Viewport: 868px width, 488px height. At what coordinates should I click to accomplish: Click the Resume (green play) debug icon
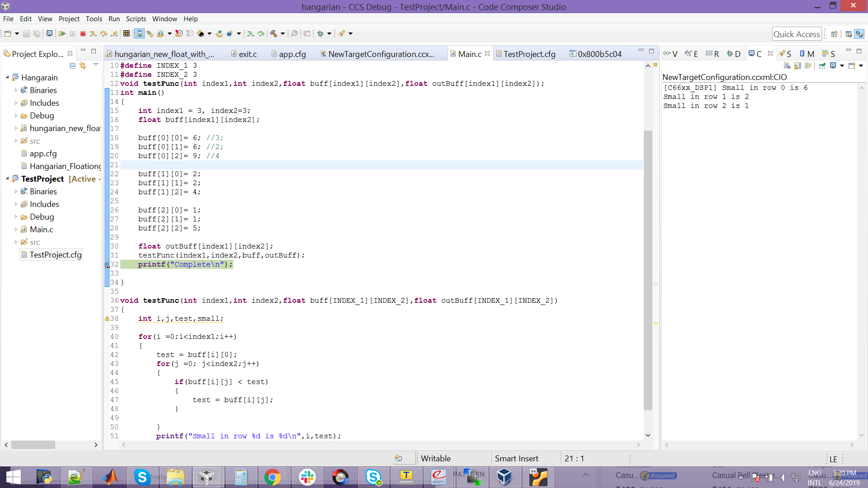62,33
